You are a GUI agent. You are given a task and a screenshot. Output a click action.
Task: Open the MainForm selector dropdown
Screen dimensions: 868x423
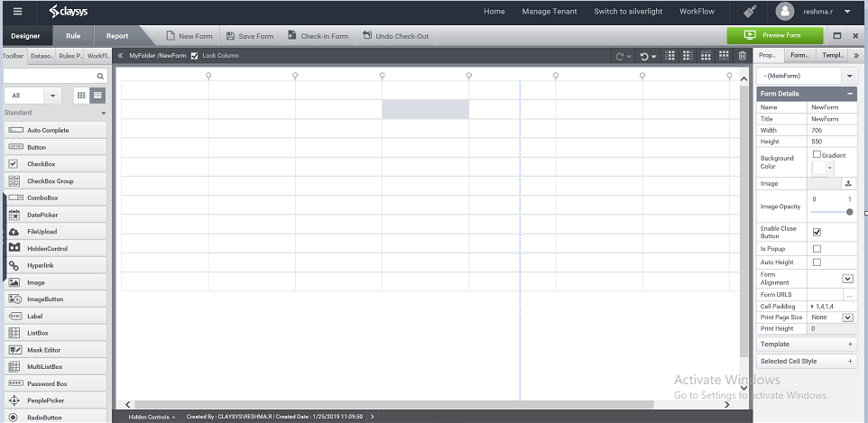[x=804, y=77]
